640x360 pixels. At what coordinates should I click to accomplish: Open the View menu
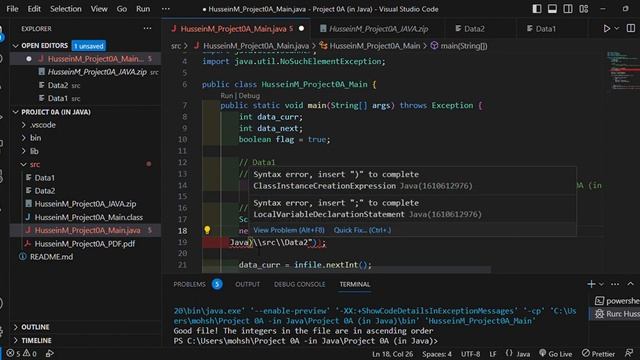(x=99, y=9)
